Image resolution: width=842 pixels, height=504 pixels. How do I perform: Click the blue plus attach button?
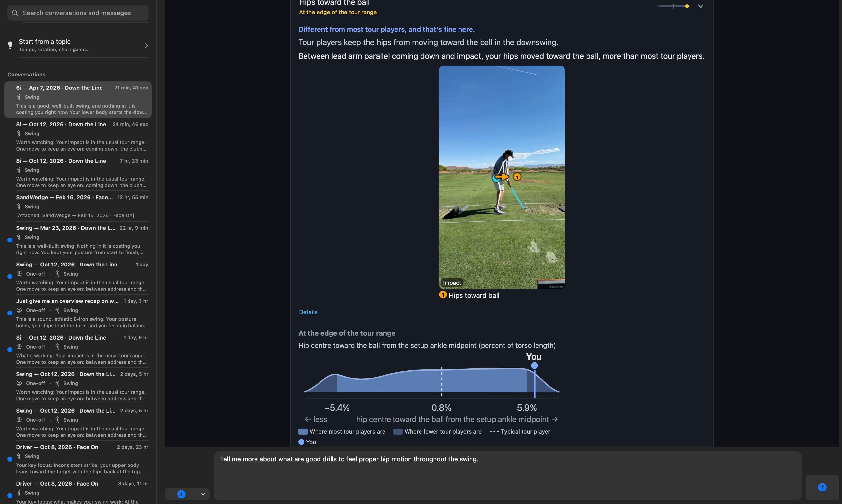click(x=181, y=494)
